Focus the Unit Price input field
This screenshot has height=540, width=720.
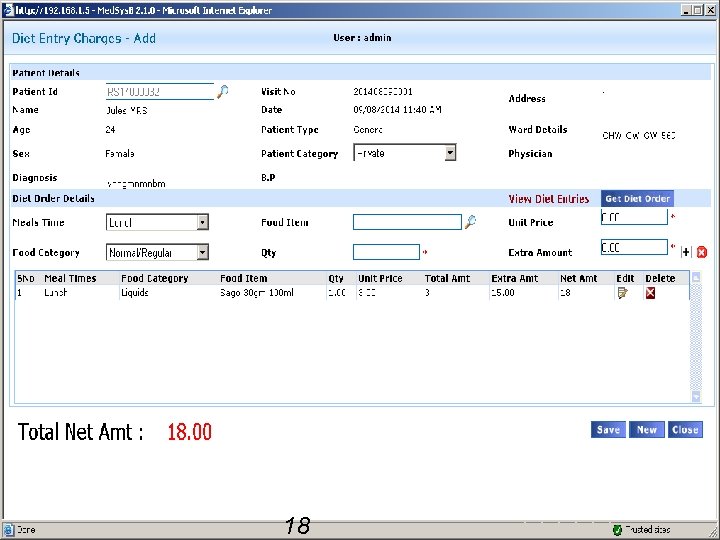pyautogui.click(x=634, y=217)
